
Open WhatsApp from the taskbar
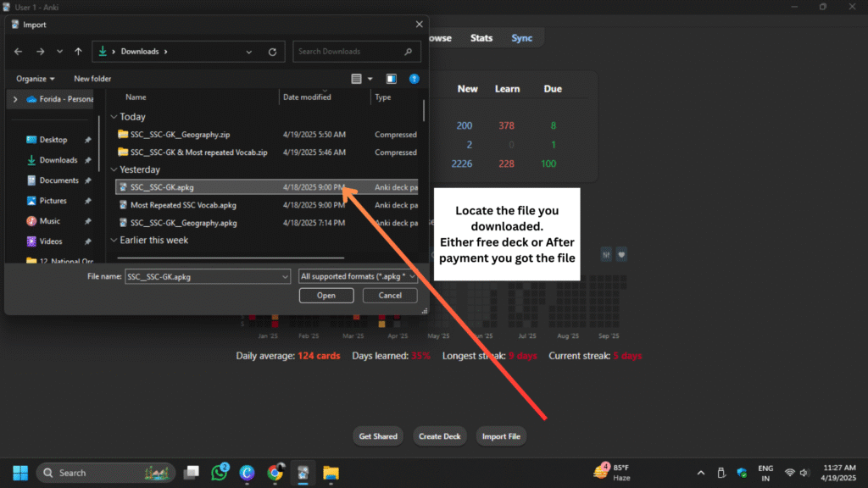point(220,473)
